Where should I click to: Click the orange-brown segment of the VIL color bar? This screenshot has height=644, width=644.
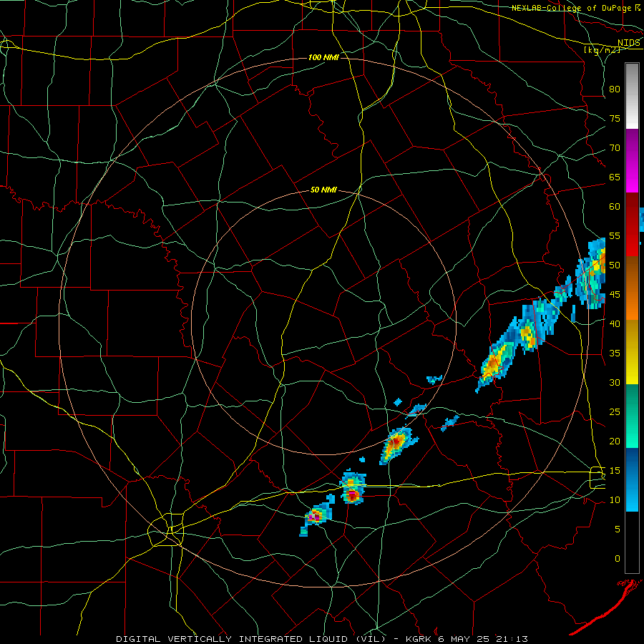[x=632, y=288]
